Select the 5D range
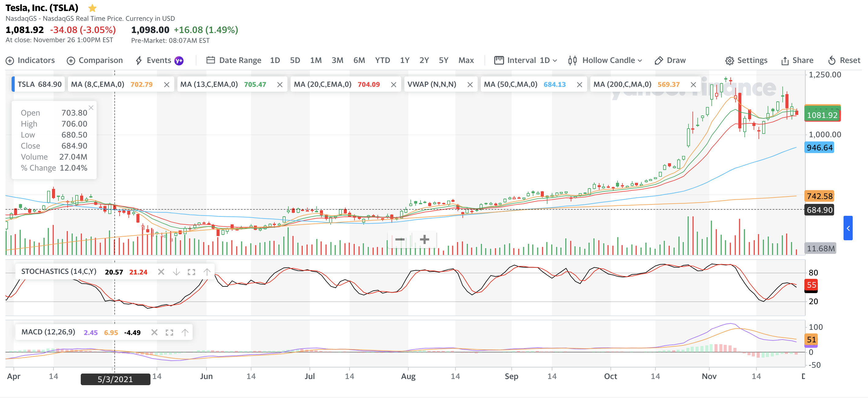Viewport: 868px width, 398px height. [x=295, y=60]
